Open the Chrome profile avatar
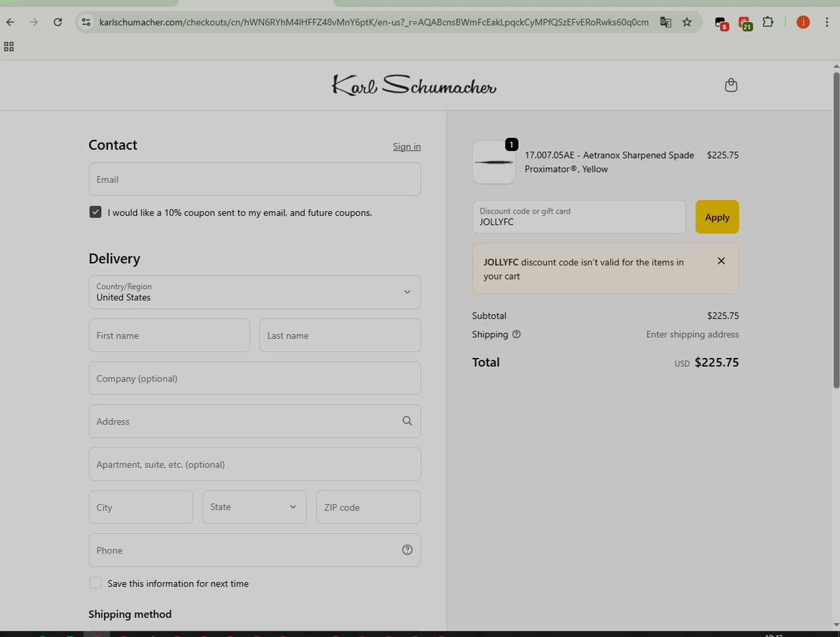 tap(803, 22)
